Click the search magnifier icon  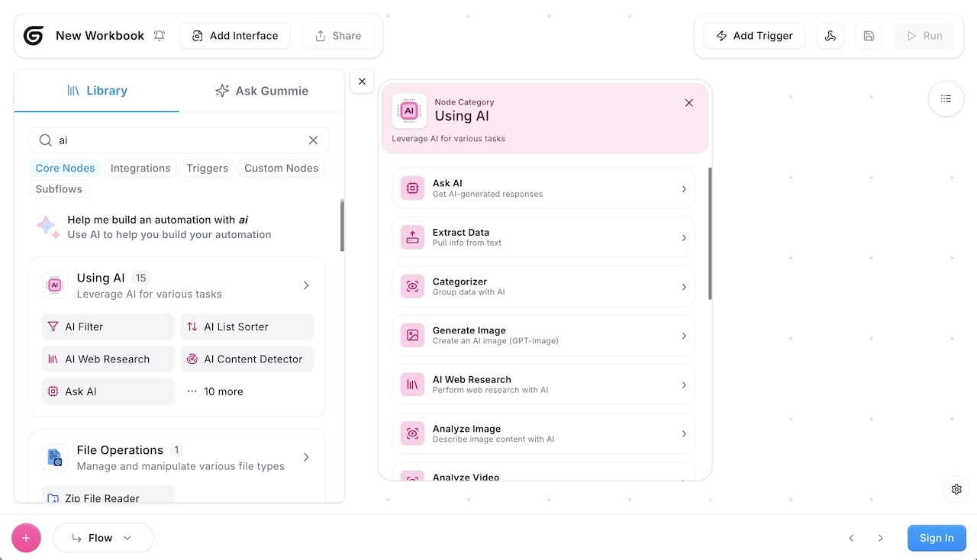tap(46, 140)
